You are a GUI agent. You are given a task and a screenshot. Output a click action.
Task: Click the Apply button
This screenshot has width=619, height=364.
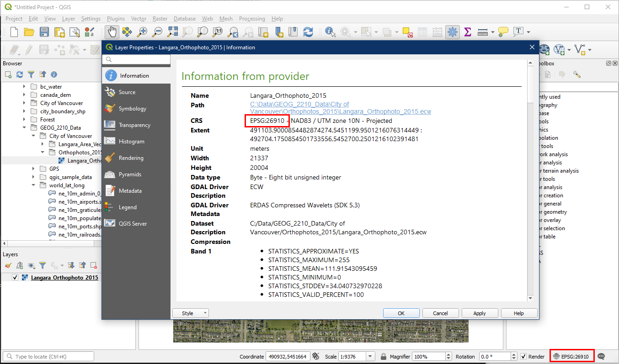tap(479, 313)
